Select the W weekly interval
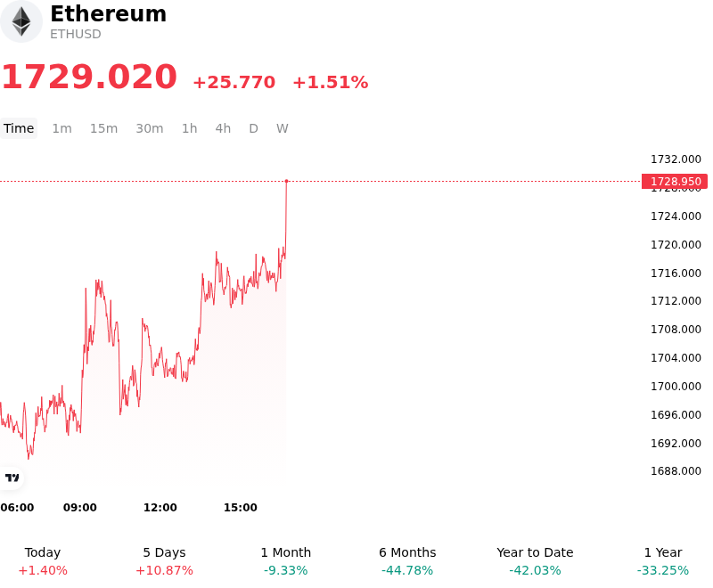The height and width of the screenshot is (588, 713). coord(283,128)
